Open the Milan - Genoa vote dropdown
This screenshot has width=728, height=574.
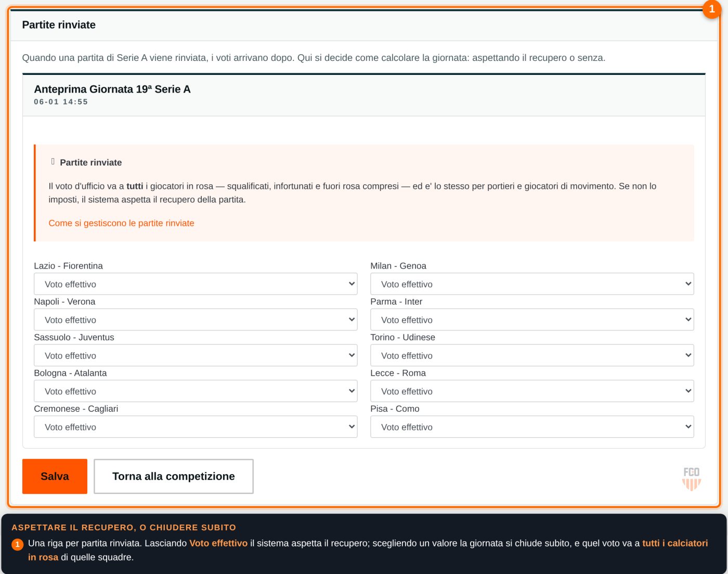tap(532, 284)
